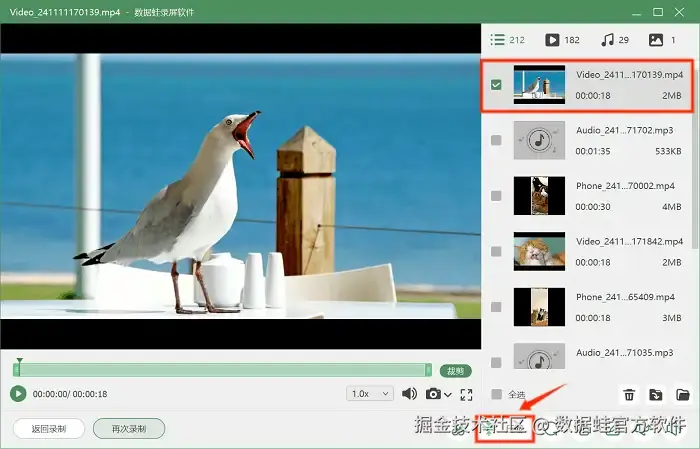Select file name Video_2411...171842.mp4
700x449 pixels.
(629, 241)
